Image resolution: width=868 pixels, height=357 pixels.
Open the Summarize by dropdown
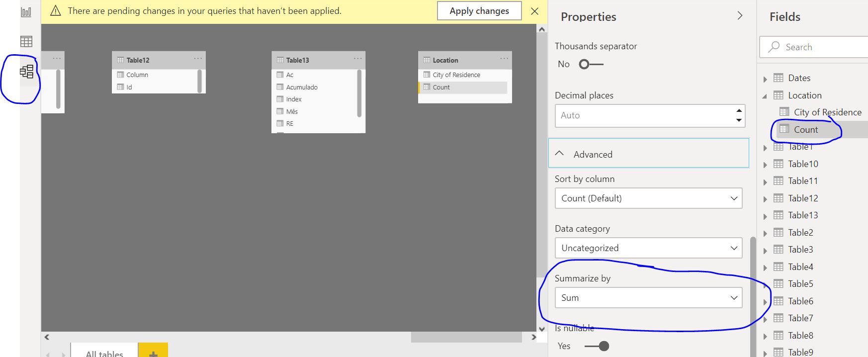(x=648, y=297)
